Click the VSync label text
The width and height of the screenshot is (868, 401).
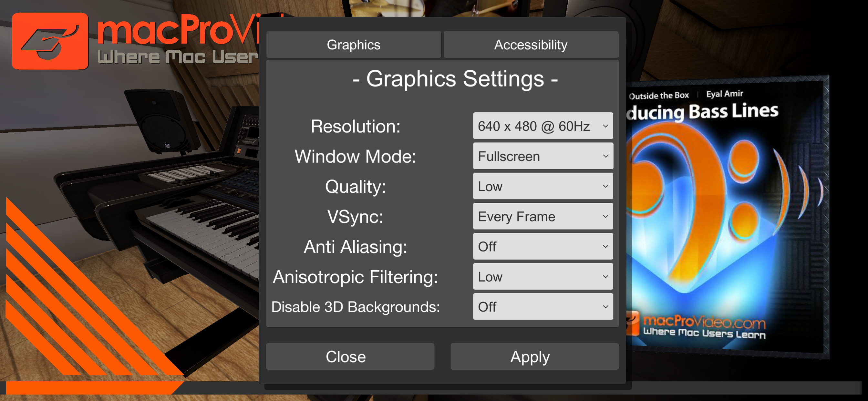[356, 217]
